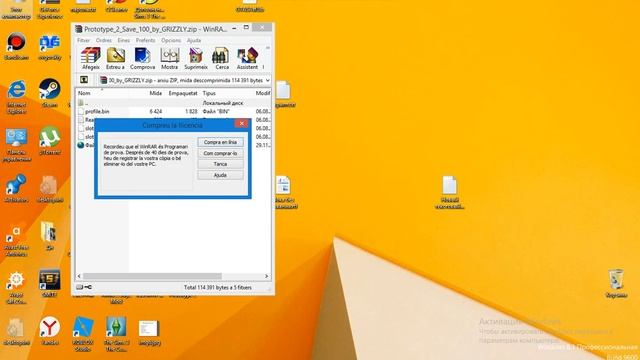Select the Recycle Bin desktop icon
The height and width of the screenshot is (360, 640).
tap(616, 283)
